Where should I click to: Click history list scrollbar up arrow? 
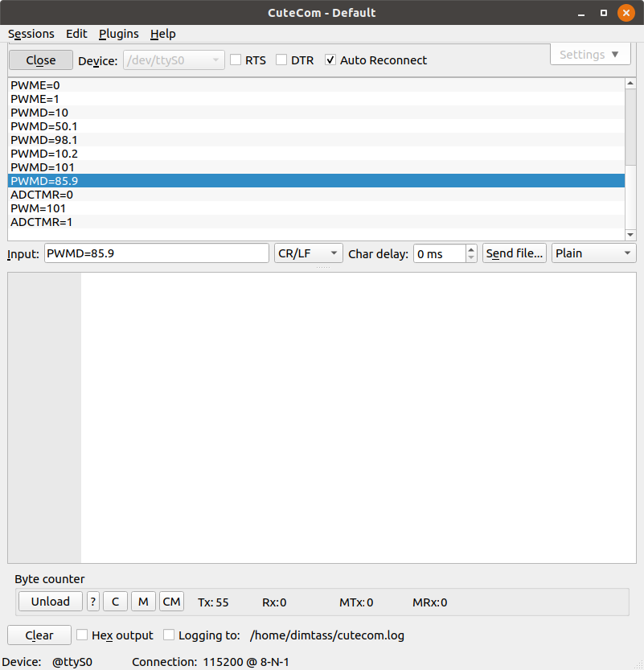pos(630,83)
